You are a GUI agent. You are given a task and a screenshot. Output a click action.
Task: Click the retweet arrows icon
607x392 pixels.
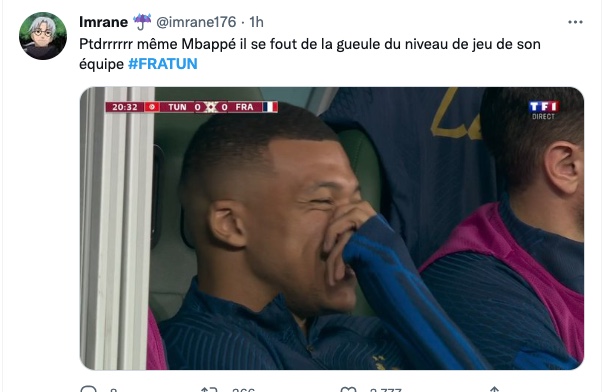209,389
